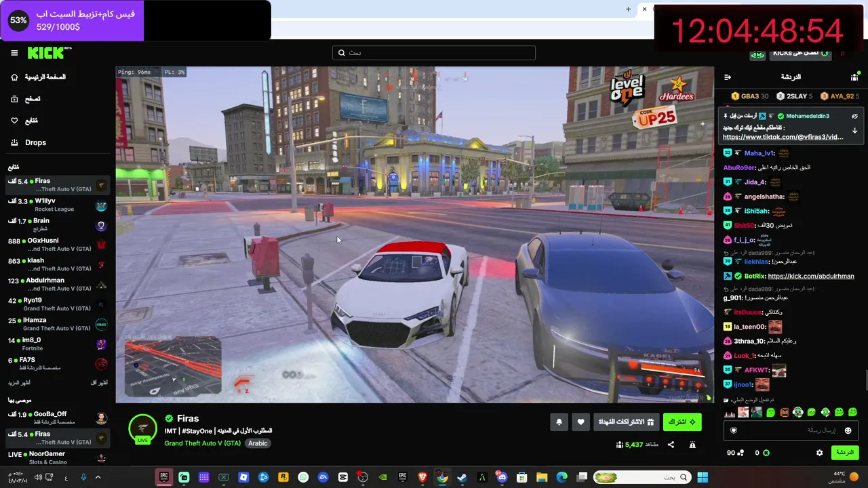Viewport: 868px width, 488px height.
Task: Select the Arabic language tag
Action: [258, 443]
